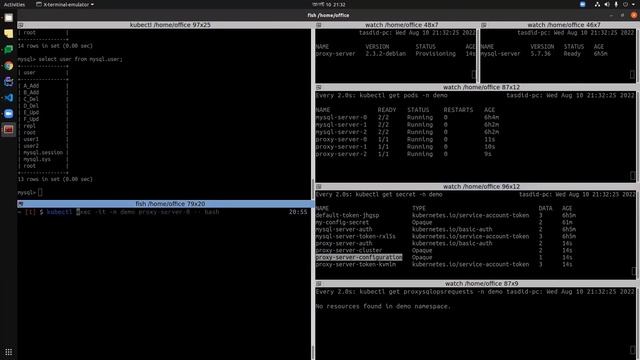Click highlighted proxy-server-configuration secret
Viewport: 640px width, 360px height.
click(359, 258)
